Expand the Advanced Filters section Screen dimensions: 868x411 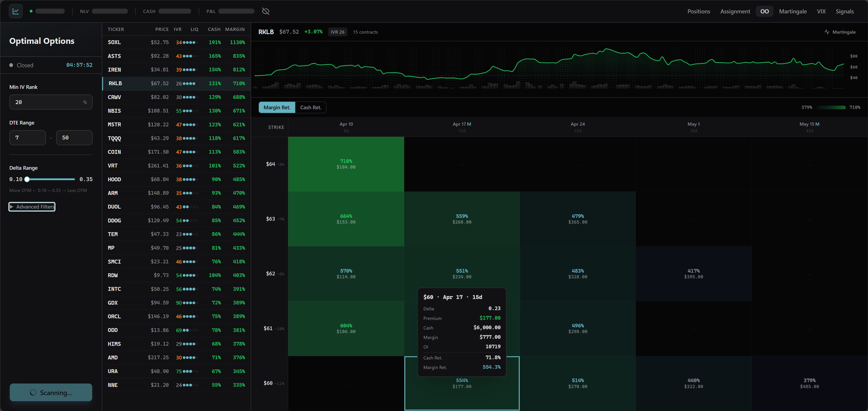click(x=32, y=207)
